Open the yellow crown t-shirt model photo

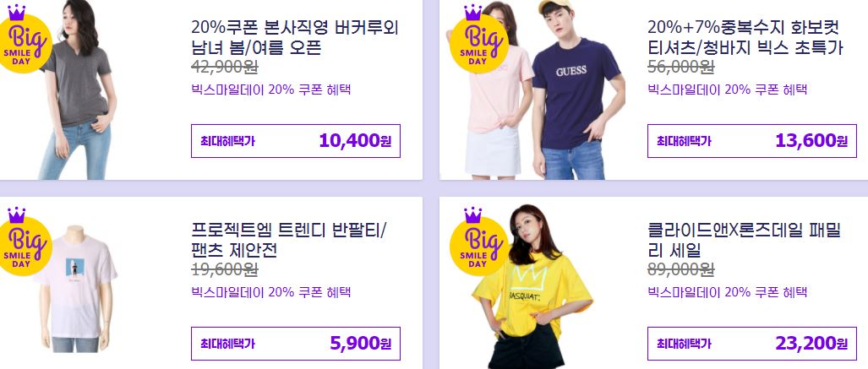click(532, 286)
